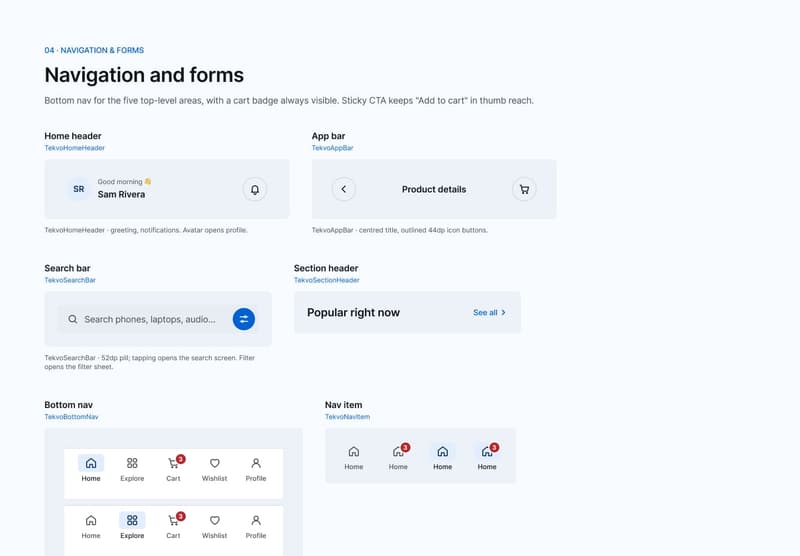Viewport: 800px width, 556px height.
Task: Click the first plain Home nav item
Action: (354, 458)
